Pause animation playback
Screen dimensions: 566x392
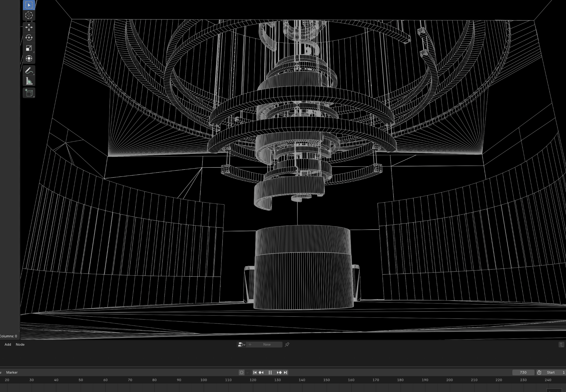pos(270,373)
